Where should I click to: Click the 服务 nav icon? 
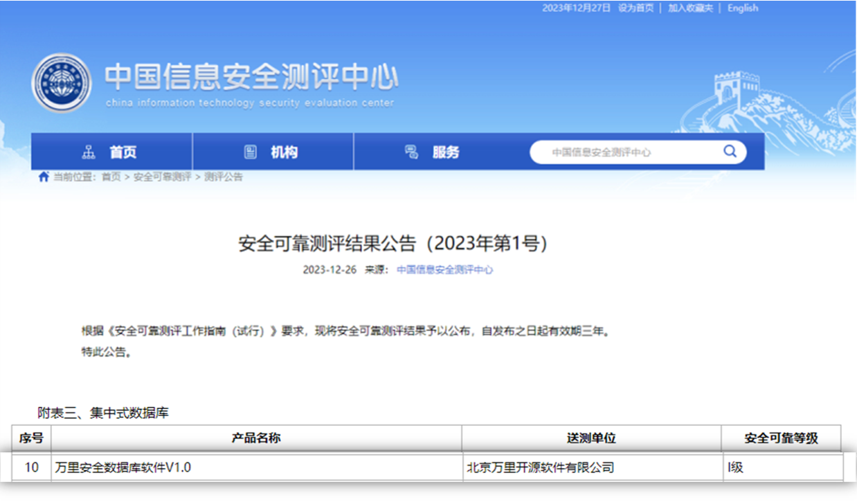411,152
